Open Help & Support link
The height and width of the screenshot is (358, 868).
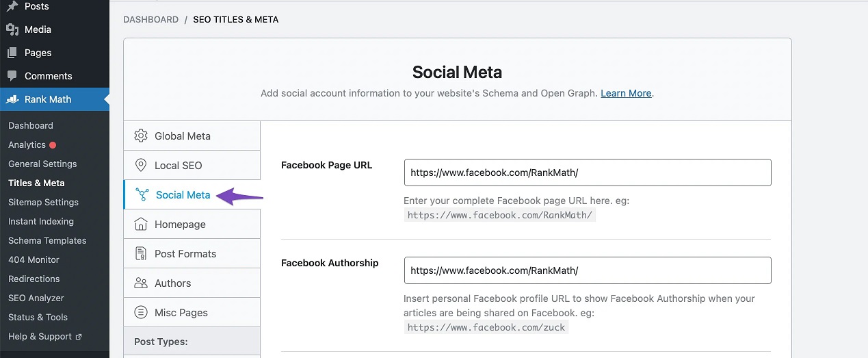[x=40, y=336]
